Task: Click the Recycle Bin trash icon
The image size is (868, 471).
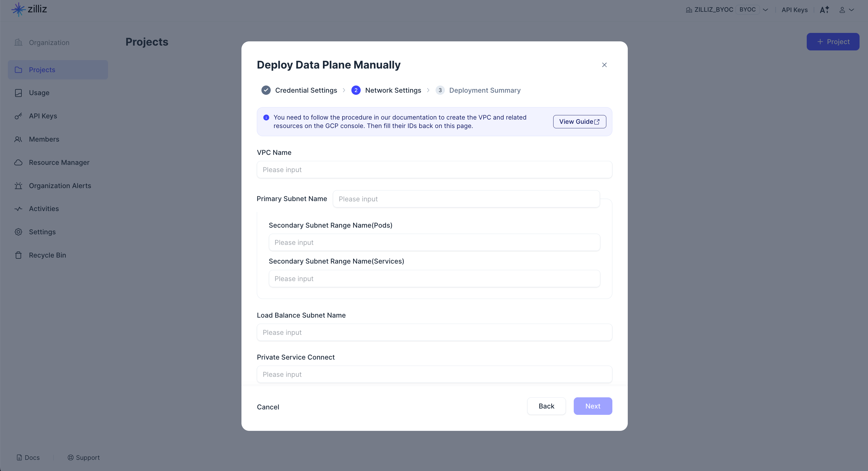Action: click(18, 255)
